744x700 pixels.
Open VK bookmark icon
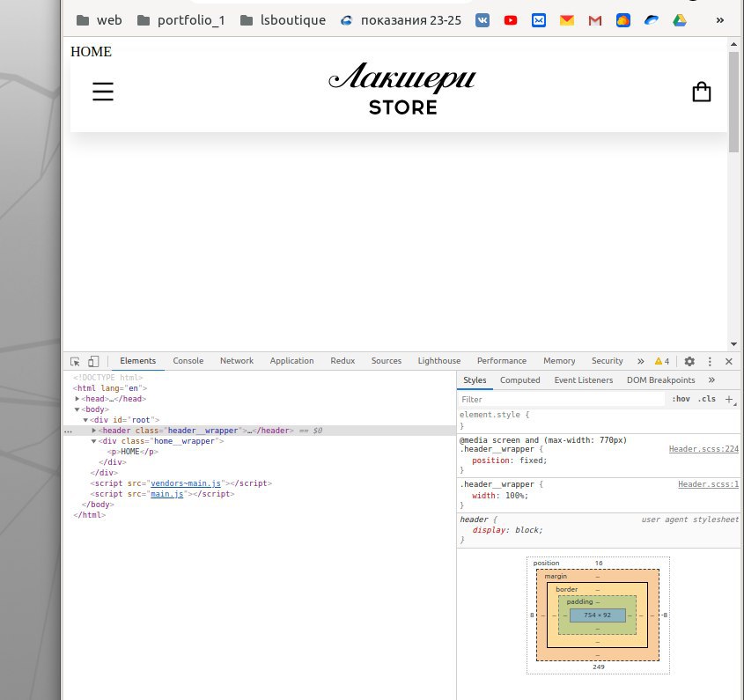482,20
